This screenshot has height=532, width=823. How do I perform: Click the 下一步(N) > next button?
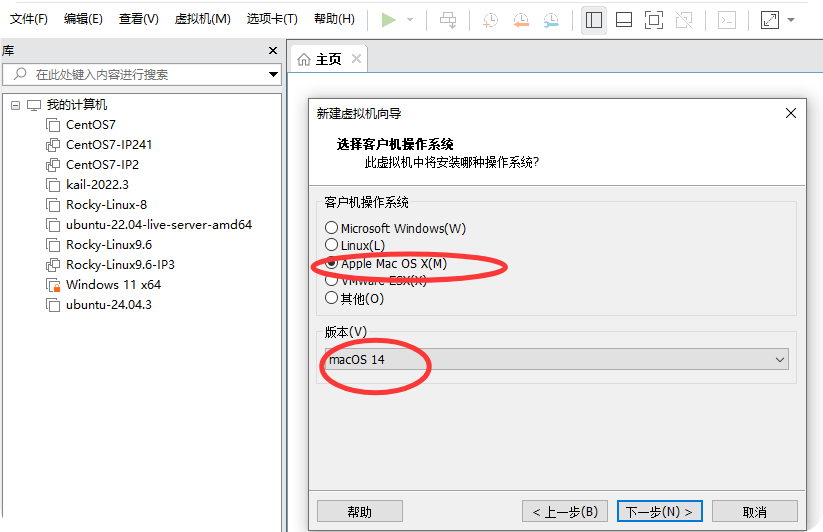click(x=660, y=512)
